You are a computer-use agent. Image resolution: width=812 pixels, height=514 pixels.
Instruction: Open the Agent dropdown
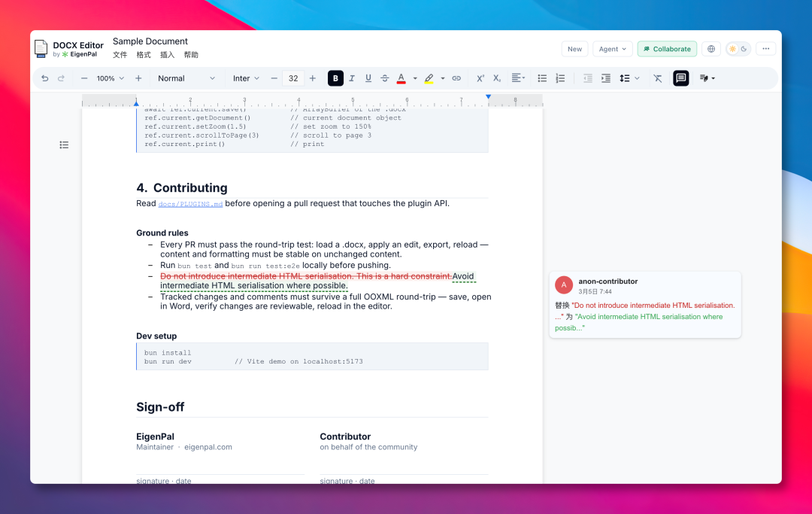613,49
